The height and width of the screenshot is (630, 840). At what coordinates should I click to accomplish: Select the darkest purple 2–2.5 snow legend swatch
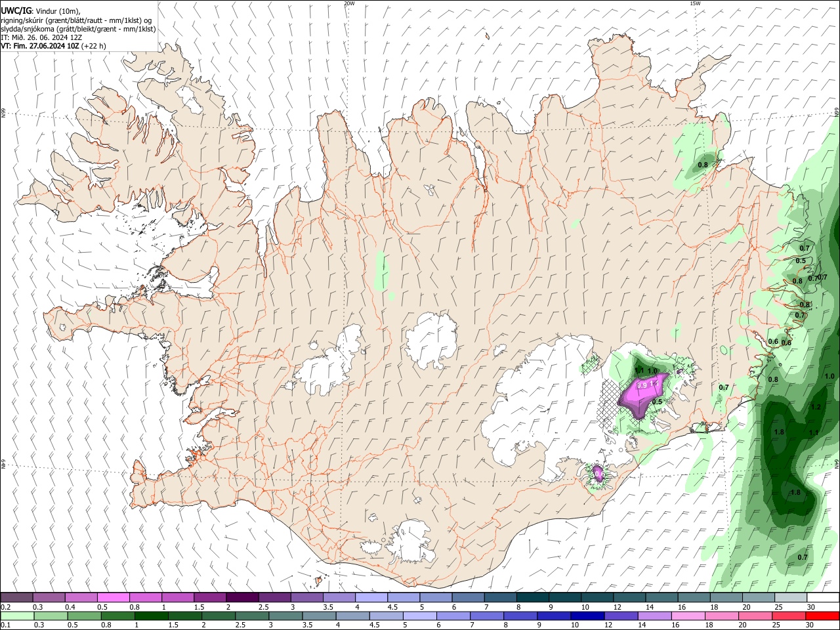tap(241, 597)
